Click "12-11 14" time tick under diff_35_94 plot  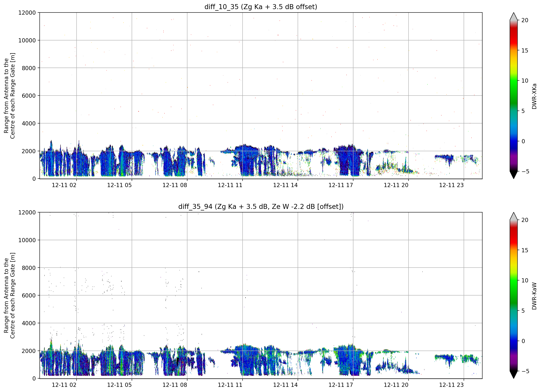click(x=285, y=385)
